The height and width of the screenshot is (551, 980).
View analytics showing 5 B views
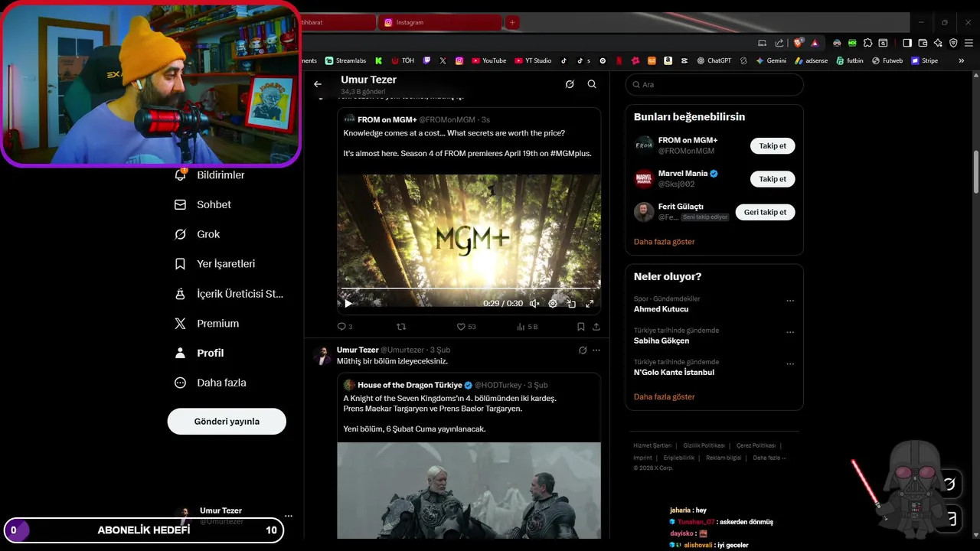[x=527, y=327]
